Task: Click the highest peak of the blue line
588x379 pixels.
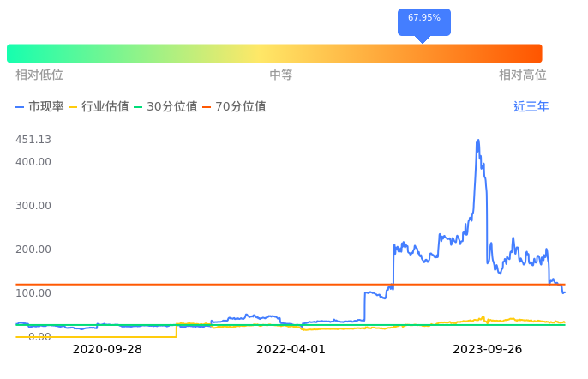Action: pyautogui.click(x=477, y=141)
